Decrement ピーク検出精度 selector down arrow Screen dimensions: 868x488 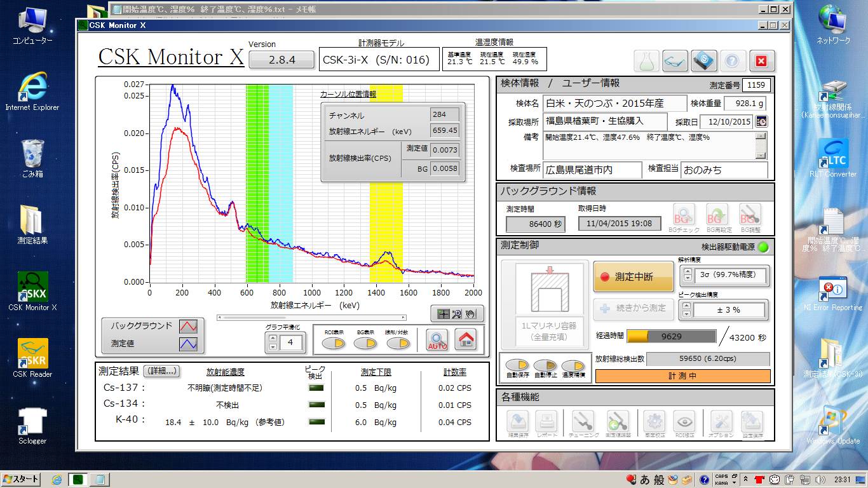(x=687, y=315)
